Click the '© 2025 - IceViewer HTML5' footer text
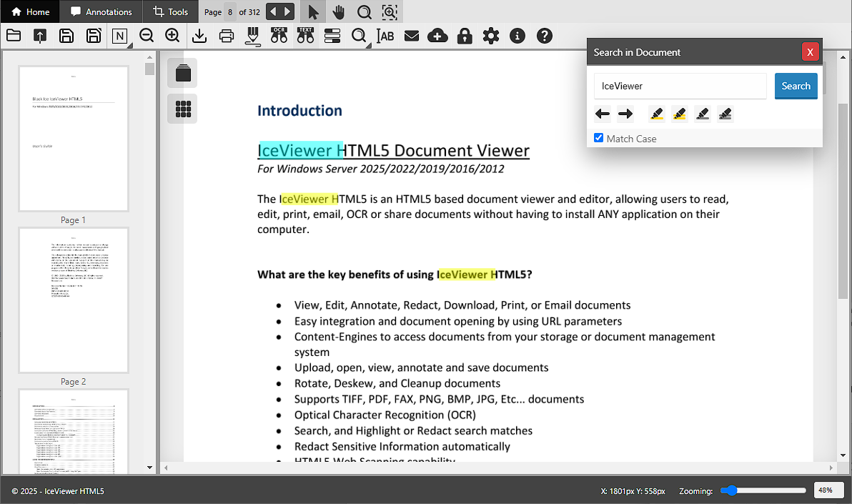Viewport: 852px width, 504px height. coord(58,491)
